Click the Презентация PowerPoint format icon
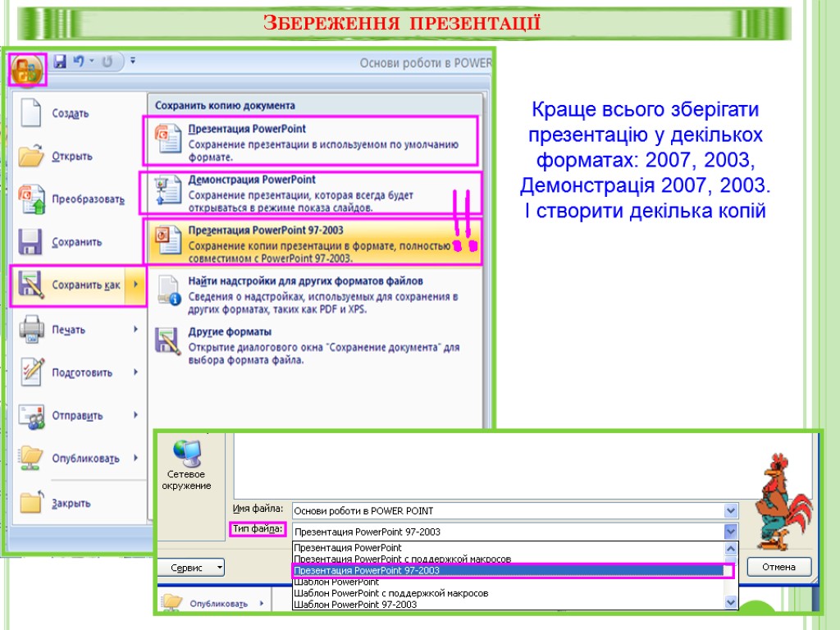The width and height of the screenshot is (840, 630). pos(167,139)
